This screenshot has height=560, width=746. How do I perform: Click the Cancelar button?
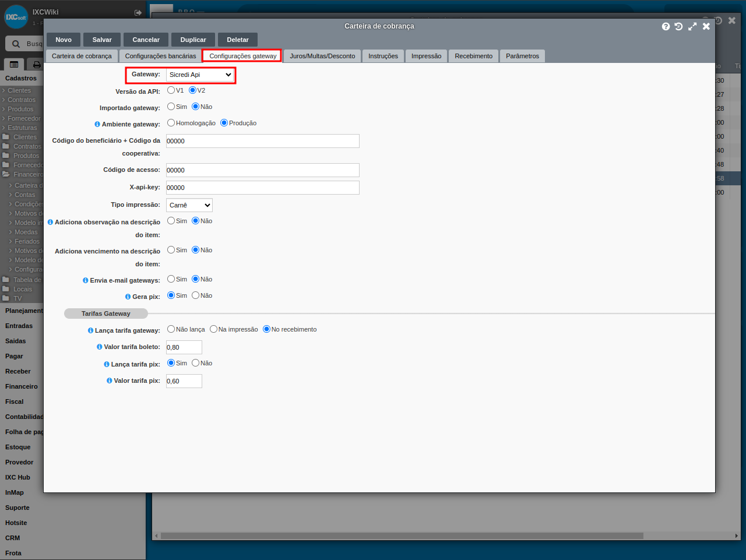tap(146, 40)
